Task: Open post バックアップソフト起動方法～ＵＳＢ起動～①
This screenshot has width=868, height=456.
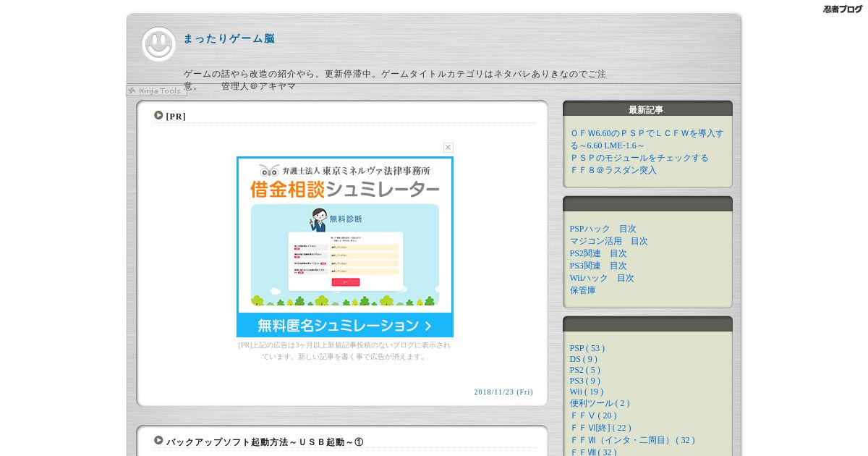Action: point(265,442)
